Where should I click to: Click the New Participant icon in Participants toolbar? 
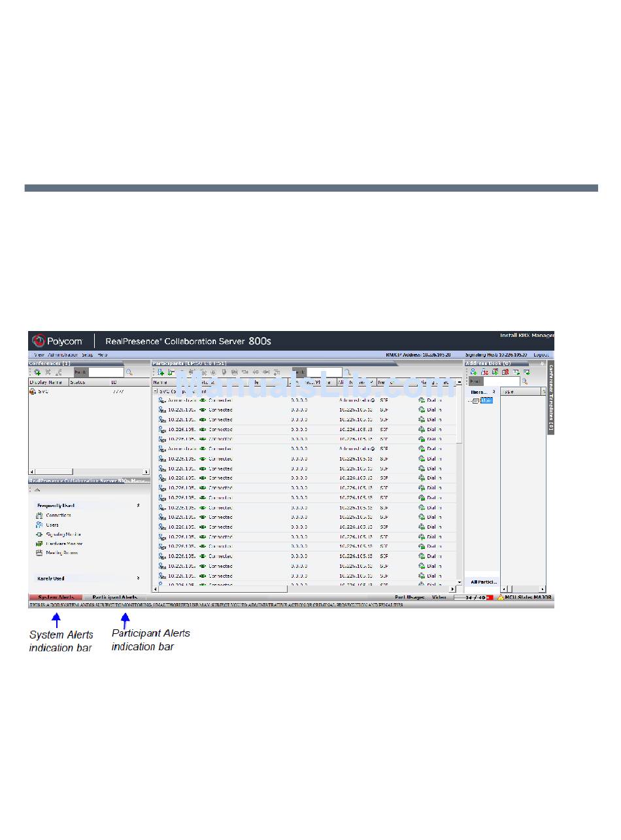tap(161, 372)
